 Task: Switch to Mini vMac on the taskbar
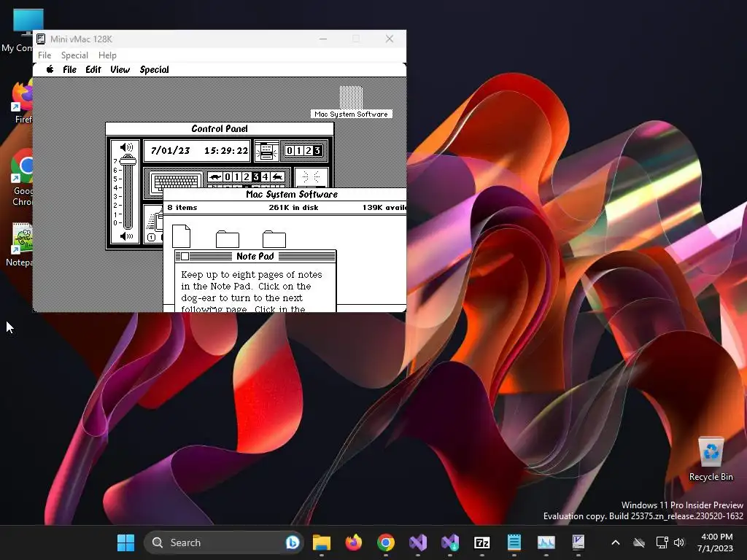click(x=578, y=542)
